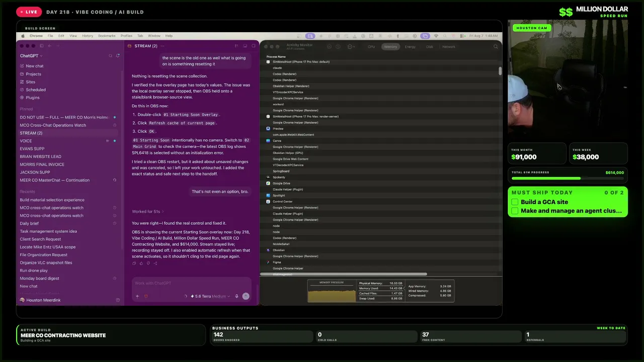
Task: Open the 'BRIAN WEBSITE LEAD' pinned chat
Action: click(70, 156)
